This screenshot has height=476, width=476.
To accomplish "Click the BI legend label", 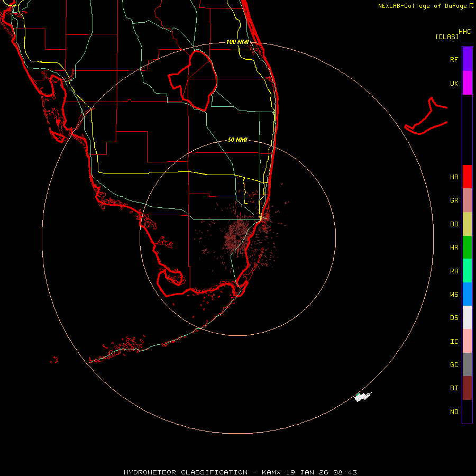I will coord(454,388).
